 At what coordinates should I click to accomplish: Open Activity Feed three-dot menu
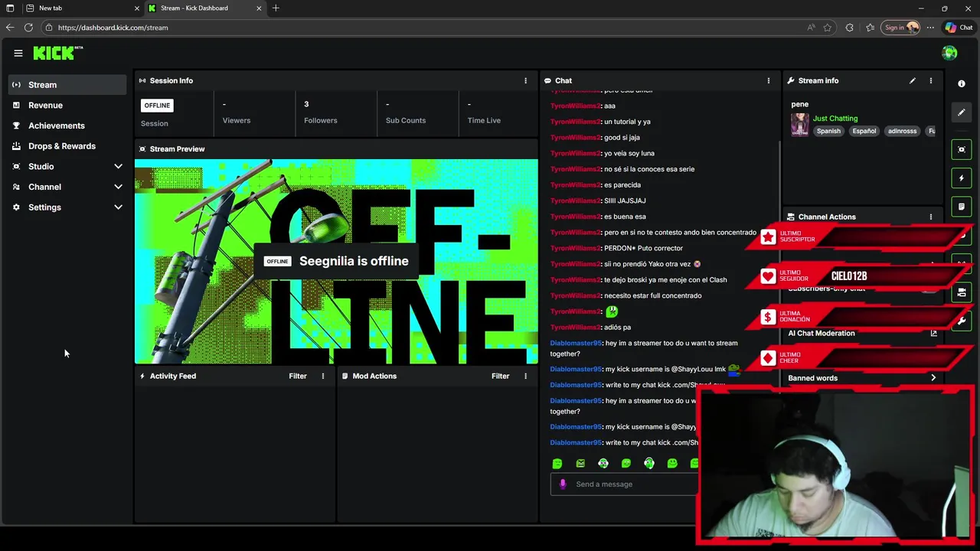(x=322, y=376)
